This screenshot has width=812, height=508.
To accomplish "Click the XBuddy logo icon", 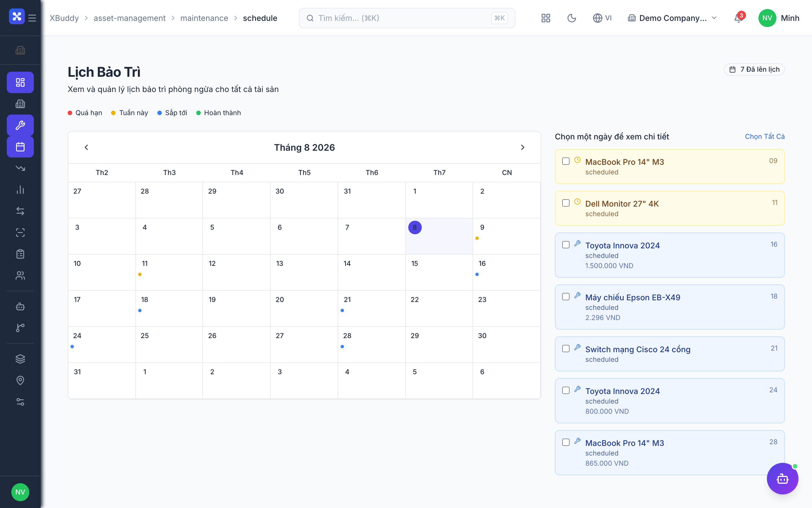I will 17,17.
